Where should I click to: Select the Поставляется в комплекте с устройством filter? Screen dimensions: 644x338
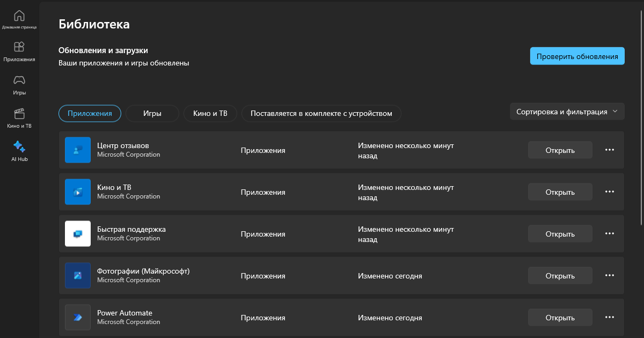320,113
